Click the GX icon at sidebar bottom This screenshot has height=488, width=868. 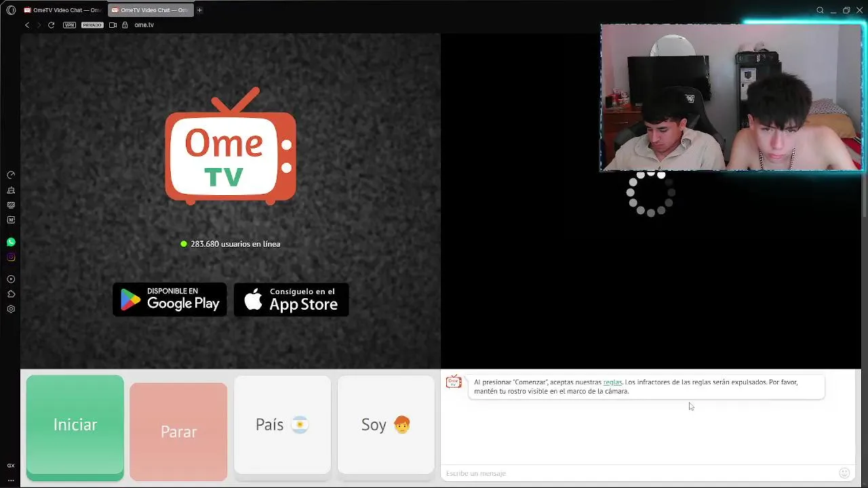point(11,466)
